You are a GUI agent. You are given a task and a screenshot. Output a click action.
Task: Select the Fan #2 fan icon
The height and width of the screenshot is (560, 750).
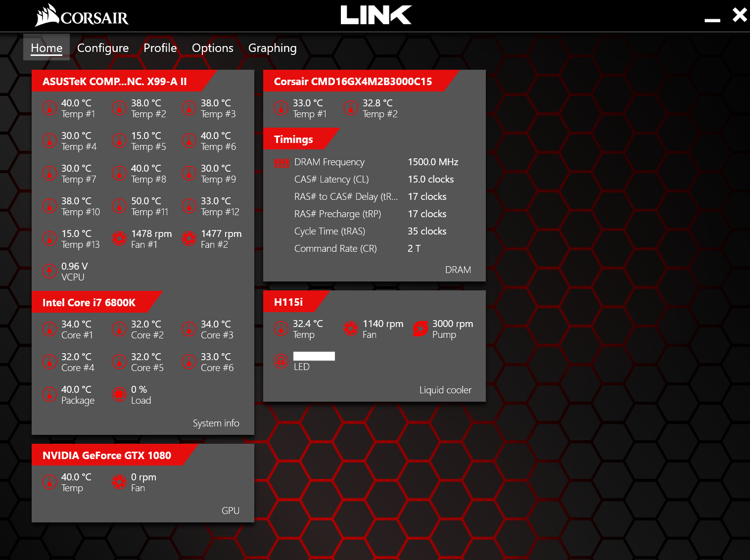coord(189,239)
